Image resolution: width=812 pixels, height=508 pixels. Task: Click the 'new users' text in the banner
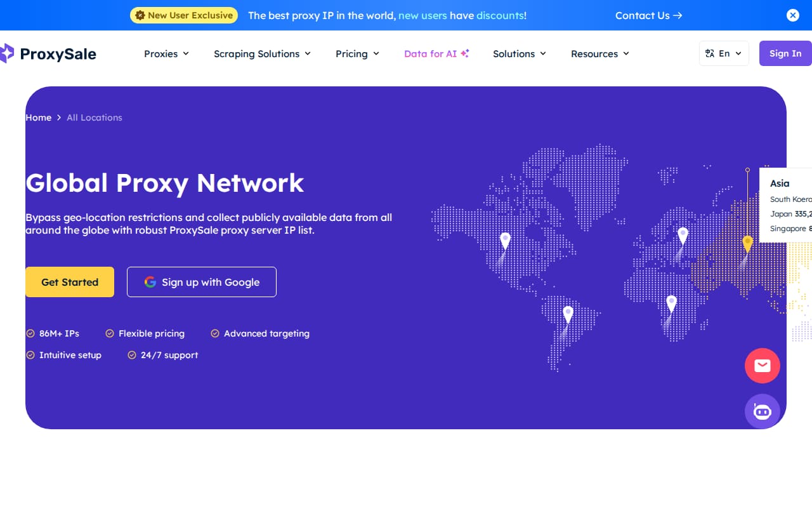point(422,15)
